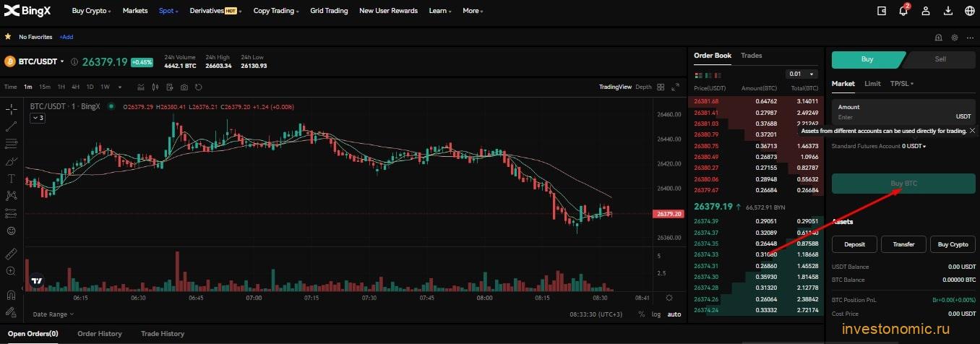Go to New User Rewards
Image resolution: width=980 pixels, height=344 pixels.
click(388, 11)
